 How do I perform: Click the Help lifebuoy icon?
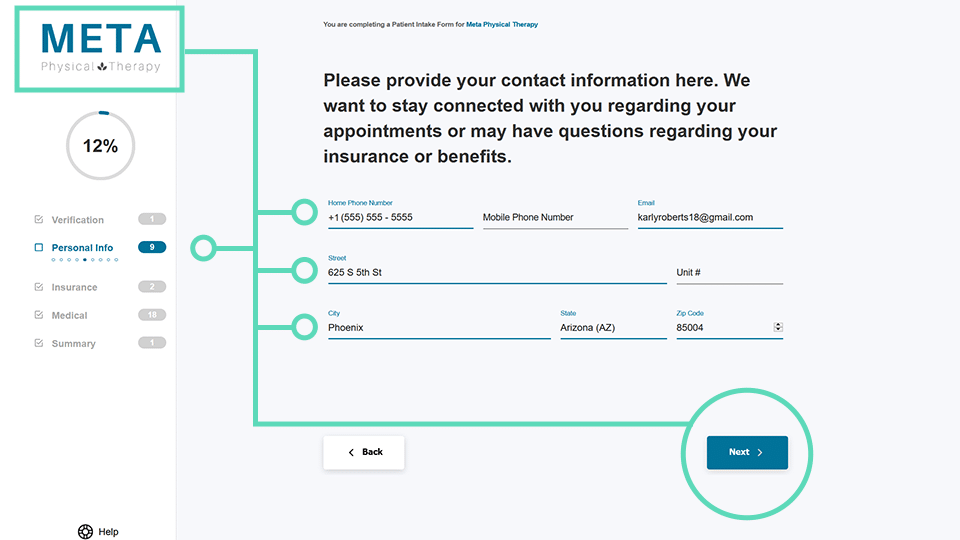click(x=85, y=532)
